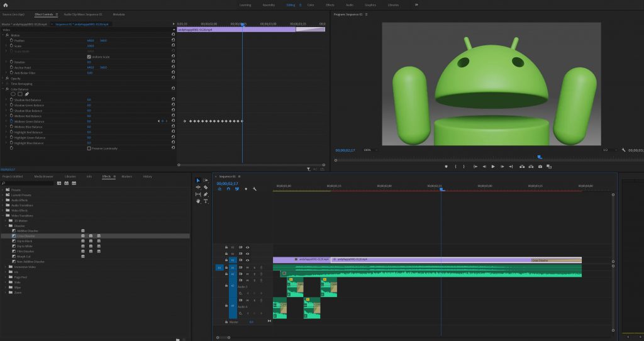This screenshot has height=341, width=644.
Task: Click the timeline playhead marker
Action: [442, 189]
